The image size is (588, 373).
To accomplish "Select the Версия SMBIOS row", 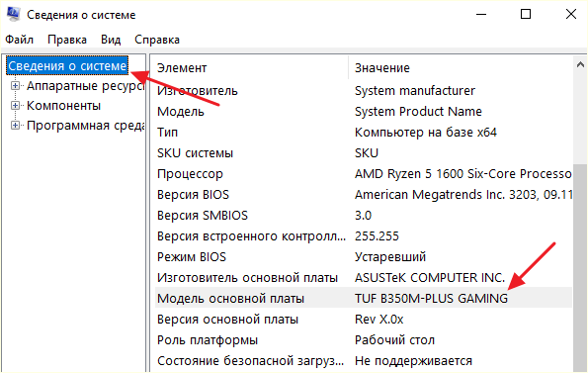I will click(x=364, y=216).
